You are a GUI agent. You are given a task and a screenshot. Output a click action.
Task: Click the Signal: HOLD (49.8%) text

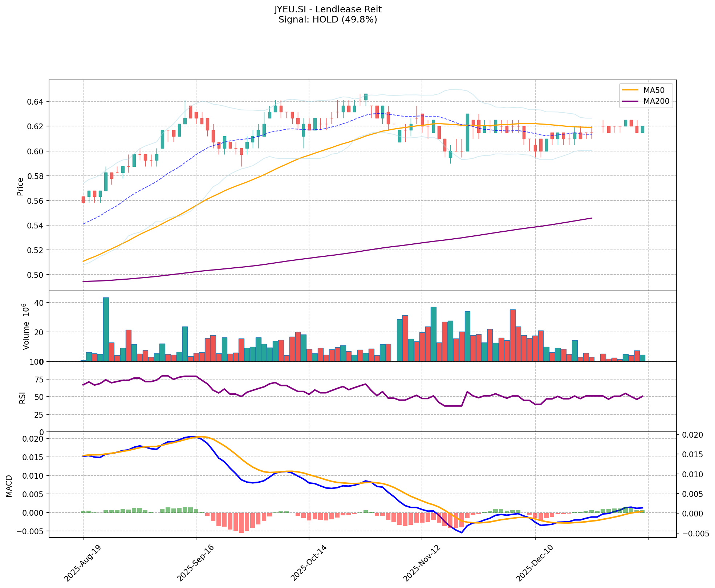pos(328,20)
